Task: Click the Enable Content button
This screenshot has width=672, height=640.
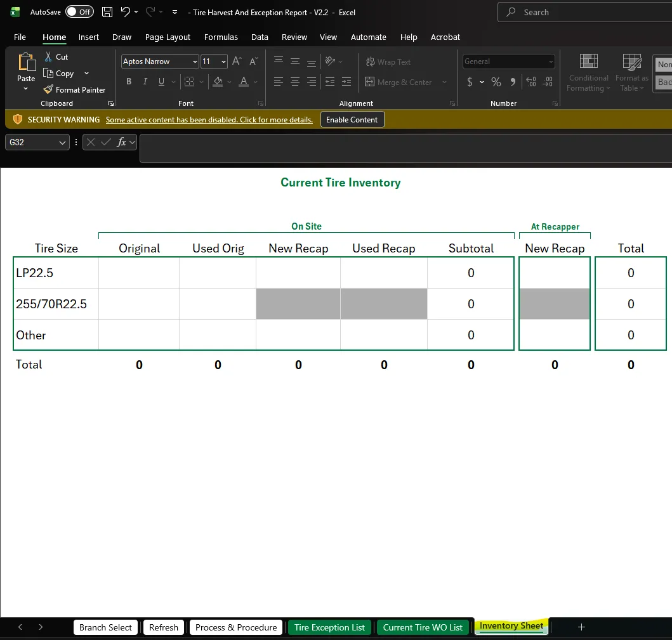Action: (x=352, y=119)
